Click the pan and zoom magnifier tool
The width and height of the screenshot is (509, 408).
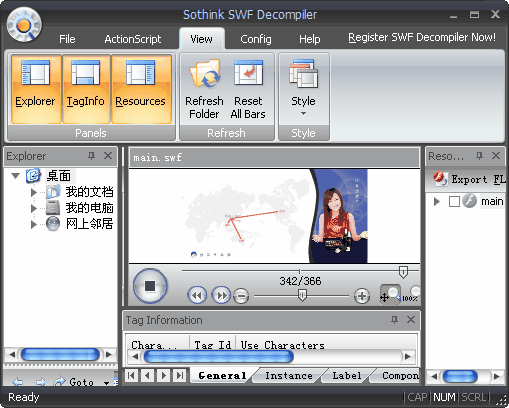click(390, 294)
